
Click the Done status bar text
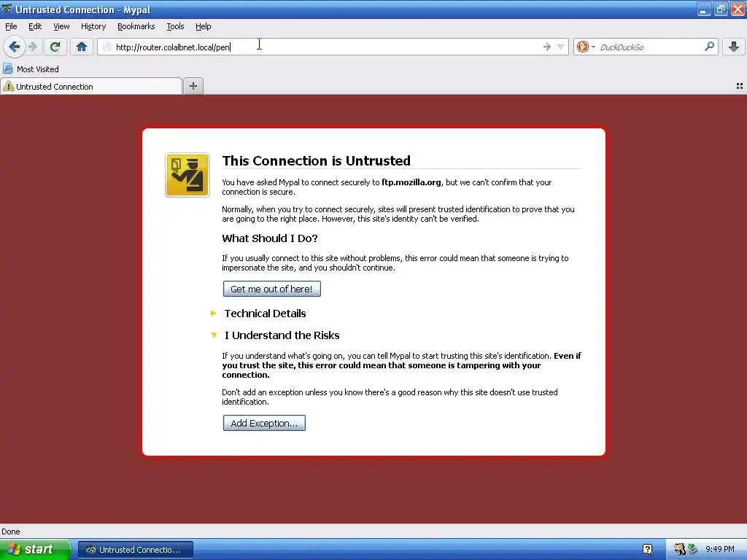tap(10, 532)
